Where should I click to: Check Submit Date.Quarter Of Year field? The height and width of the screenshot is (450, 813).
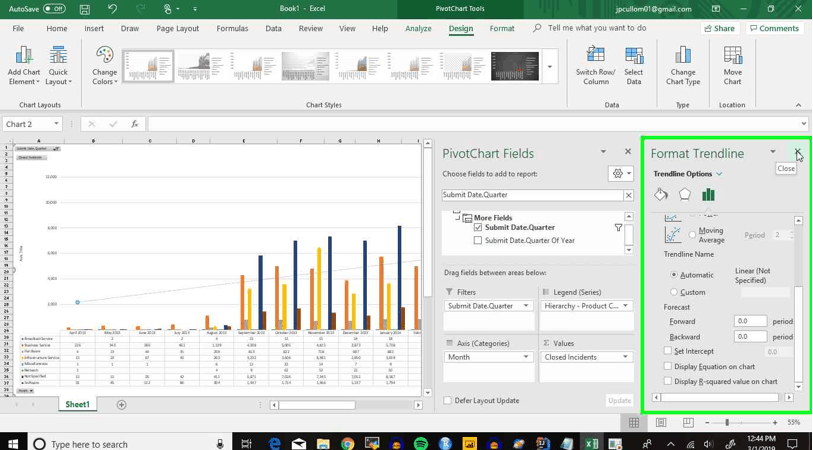tap(478, 241)
